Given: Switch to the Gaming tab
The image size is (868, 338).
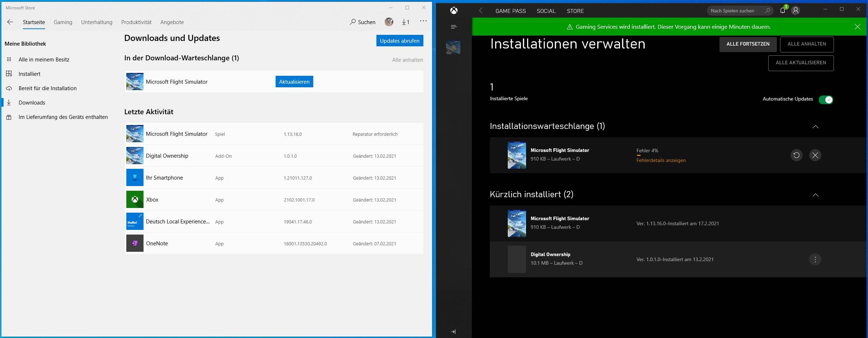Looking at the screenshot, I should pyautogui.click(x=63, y=22).
